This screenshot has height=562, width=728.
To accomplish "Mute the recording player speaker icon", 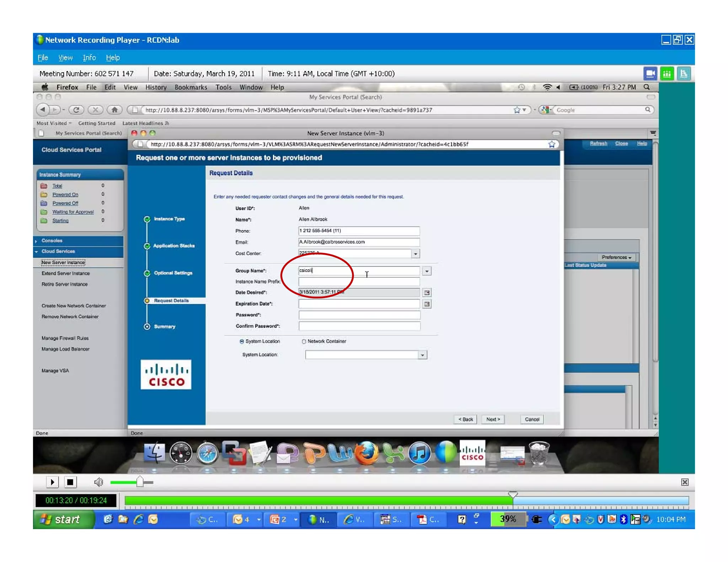I will pos(98,482).
